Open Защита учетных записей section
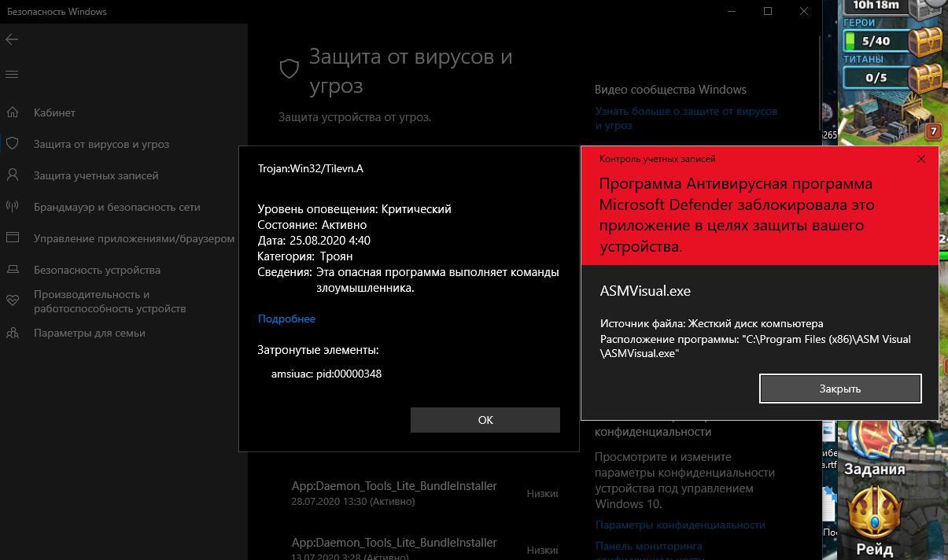 pos(96,175)
